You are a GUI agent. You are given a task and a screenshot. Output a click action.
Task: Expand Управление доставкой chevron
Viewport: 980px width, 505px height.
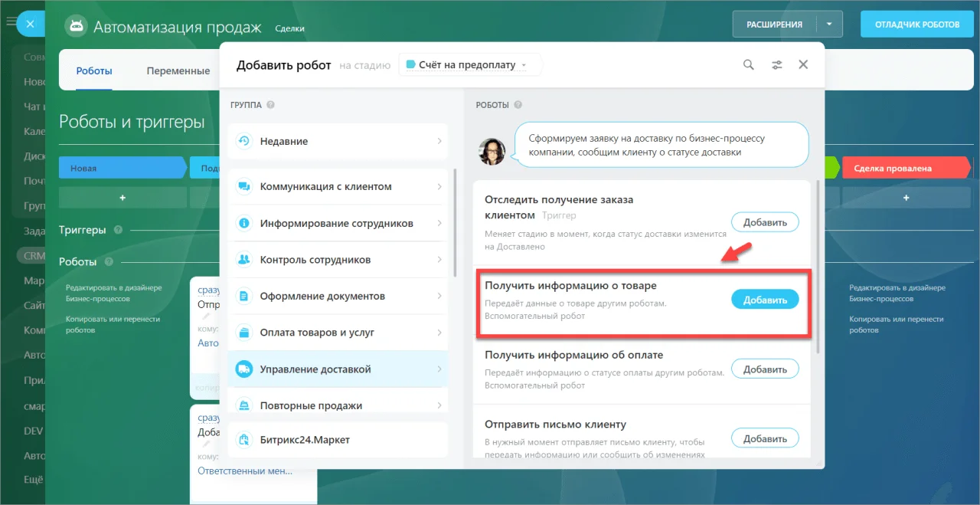(x=439, y=369)
